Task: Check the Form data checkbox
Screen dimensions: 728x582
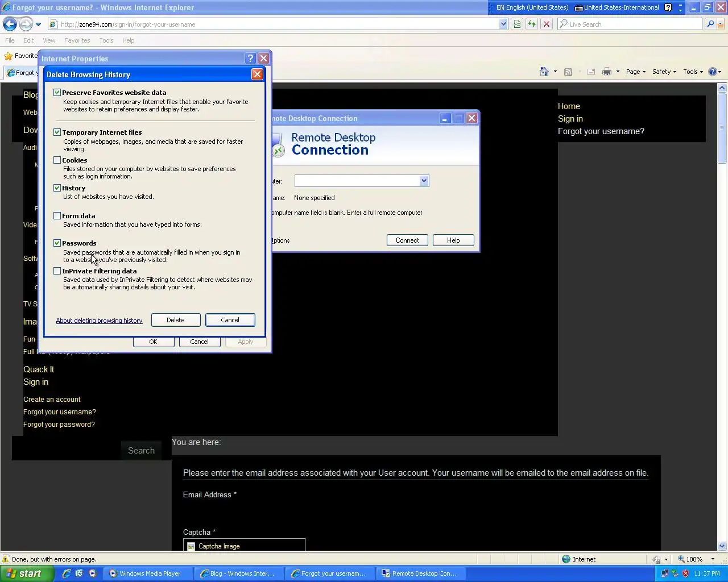Action: tap(57, 215)
